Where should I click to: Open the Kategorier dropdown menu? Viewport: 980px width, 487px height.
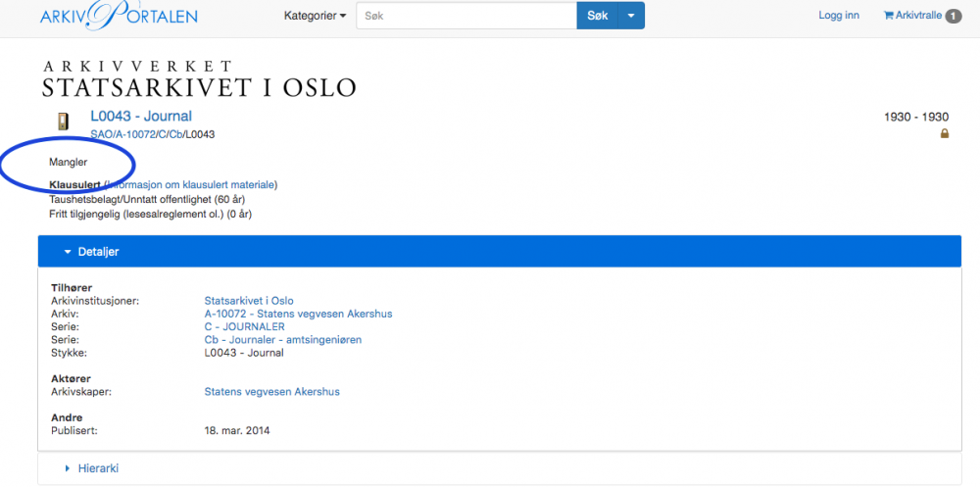pyautogui.click(x=315, y=16)
